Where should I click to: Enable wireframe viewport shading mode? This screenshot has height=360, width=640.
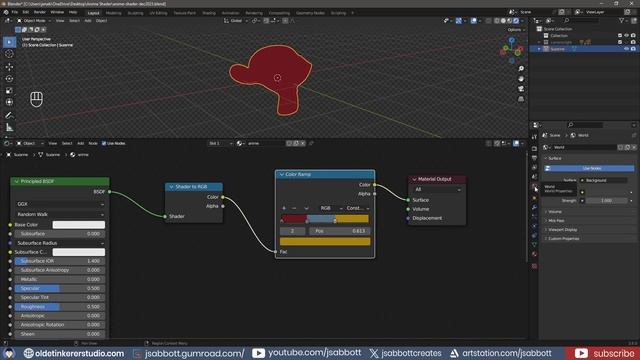click(497, 21)
